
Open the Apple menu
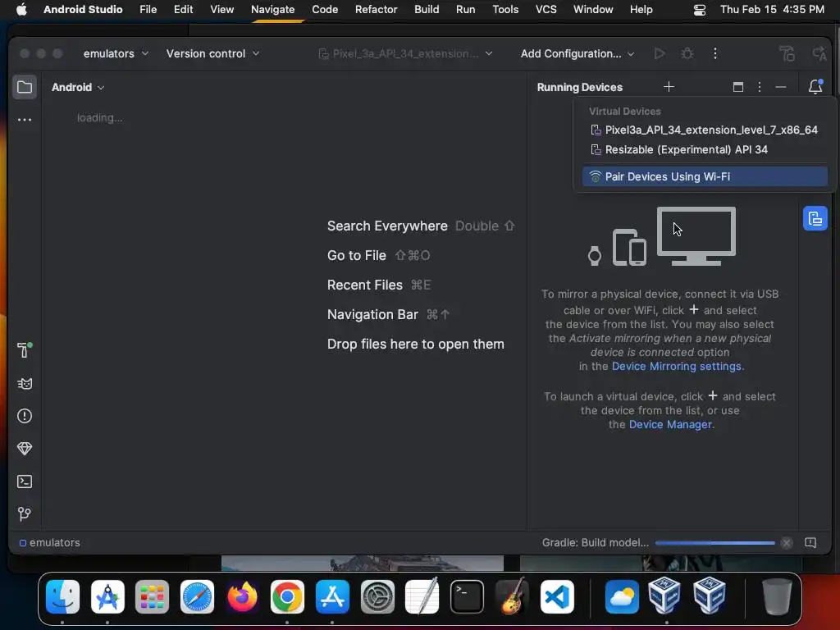tap(21, 10)
